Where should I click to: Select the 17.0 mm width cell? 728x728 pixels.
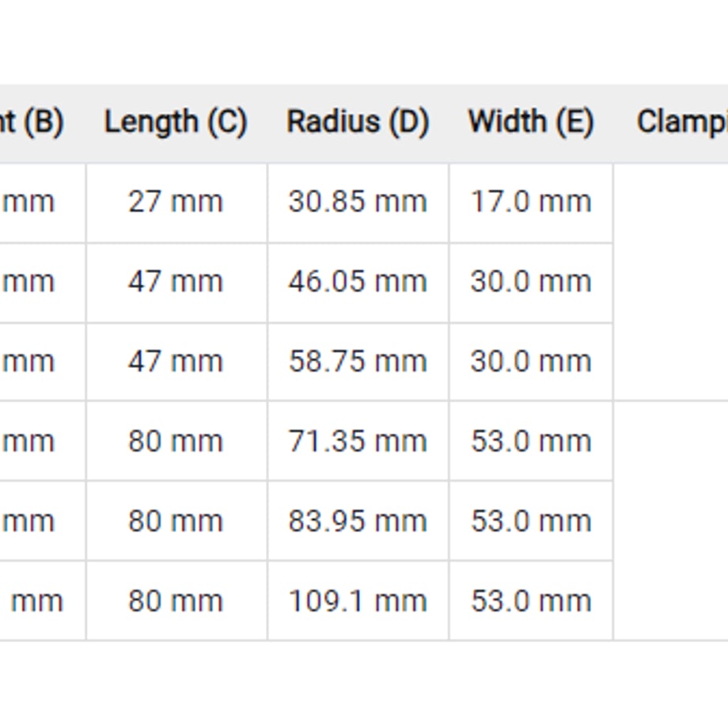tap(531, 203)
